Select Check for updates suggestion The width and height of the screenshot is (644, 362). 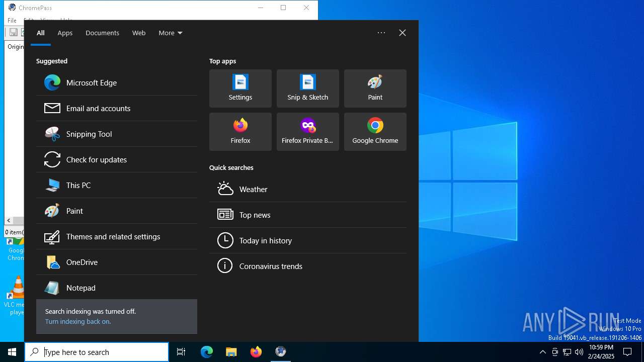pos(117,159)
